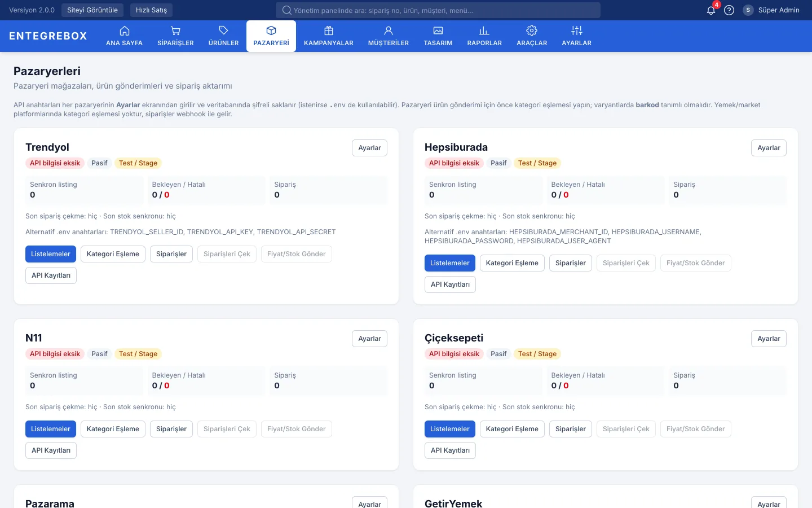Viewport: 812px width, 508px height.
Task: Open the notifications bell icon
Action: pyautogui.click(x=711, y=10)
